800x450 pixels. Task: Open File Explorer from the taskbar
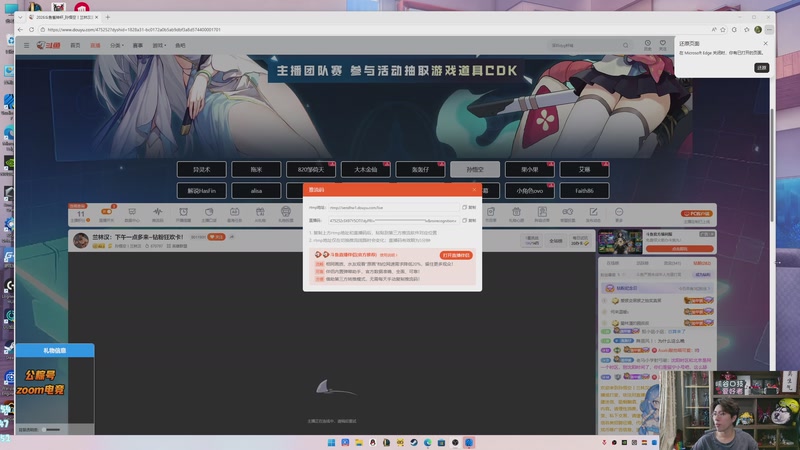click(x=359, y=442)
